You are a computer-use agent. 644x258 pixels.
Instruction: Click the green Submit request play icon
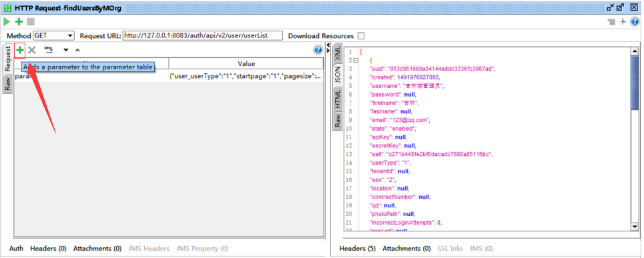click(7, 21)
